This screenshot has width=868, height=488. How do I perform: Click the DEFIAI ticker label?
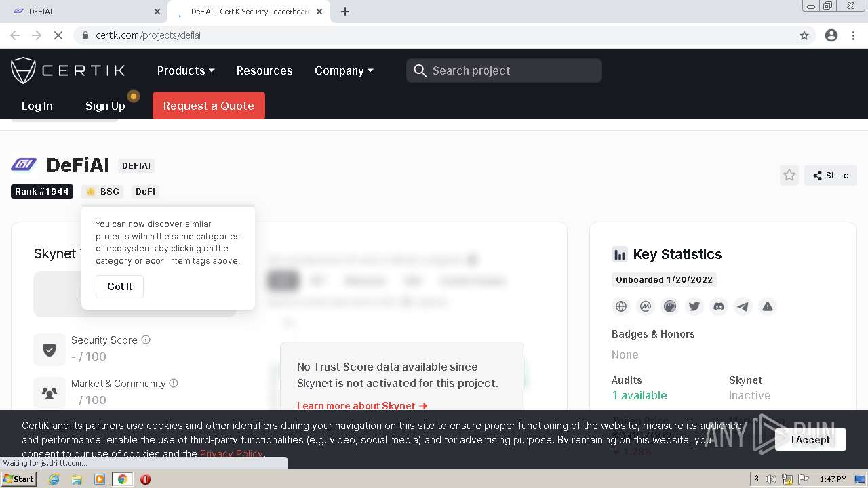[136, 165]
